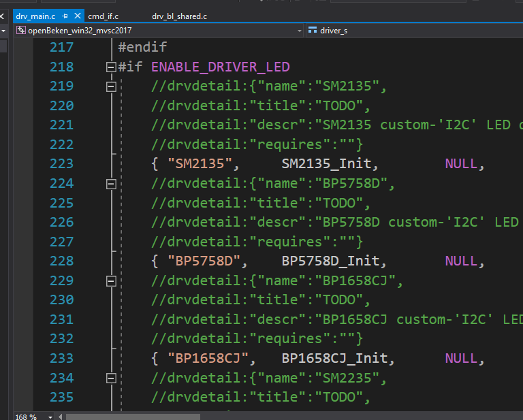Click the "requires" comment on line 222

pos(257,145)
